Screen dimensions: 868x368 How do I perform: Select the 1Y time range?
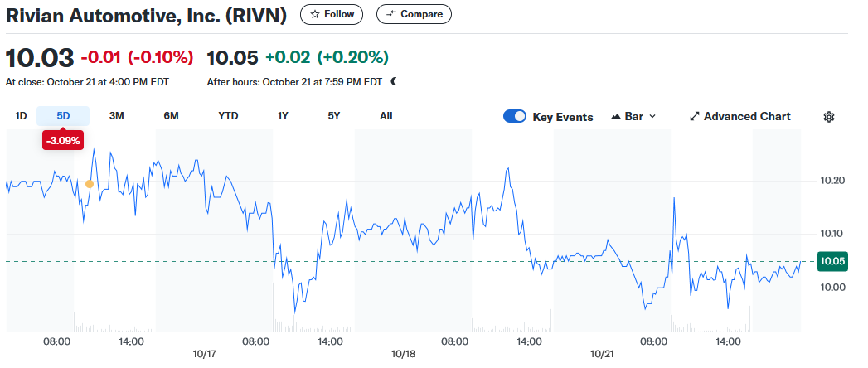(x=283, y=116)
